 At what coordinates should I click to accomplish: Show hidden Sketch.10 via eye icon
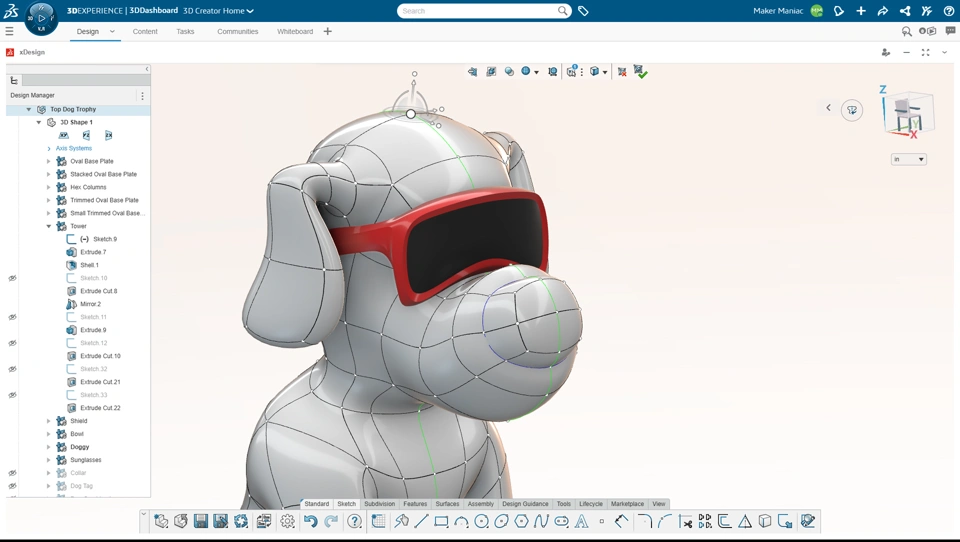click(12, 278)
